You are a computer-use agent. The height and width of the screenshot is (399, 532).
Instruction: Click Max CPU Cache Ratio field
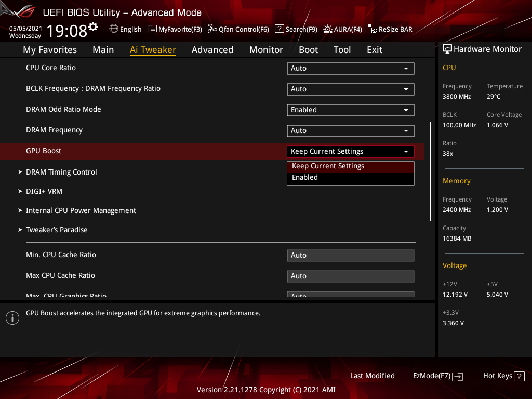(x=351, y=276)
